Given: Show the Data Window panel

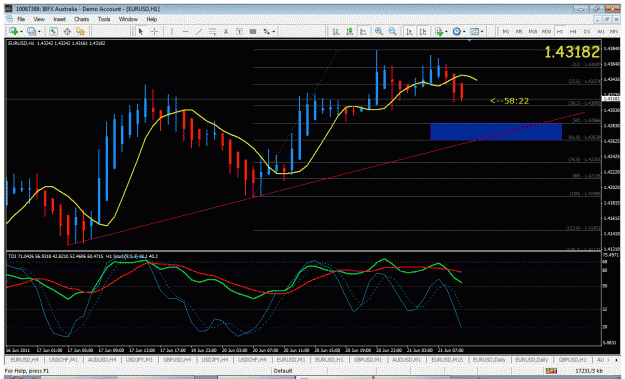Looking at the screenshot, I should tap(67, 31).
